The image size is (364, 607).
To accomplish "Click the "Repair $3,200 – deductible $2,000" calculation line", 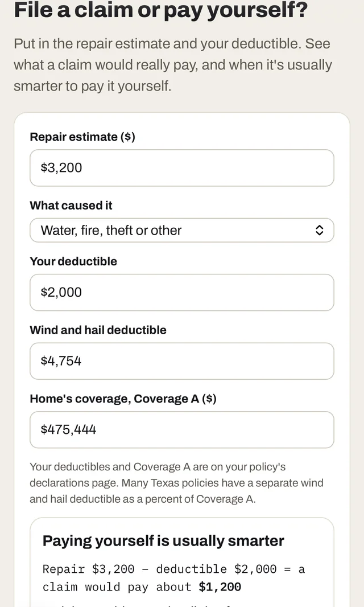I will [x=159, y=569].
